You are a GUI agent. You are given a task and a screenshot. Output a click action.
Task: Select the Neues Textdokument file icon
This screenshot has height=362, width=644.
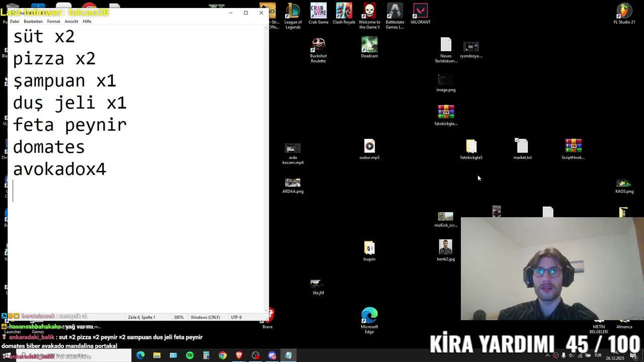[446, 50]
